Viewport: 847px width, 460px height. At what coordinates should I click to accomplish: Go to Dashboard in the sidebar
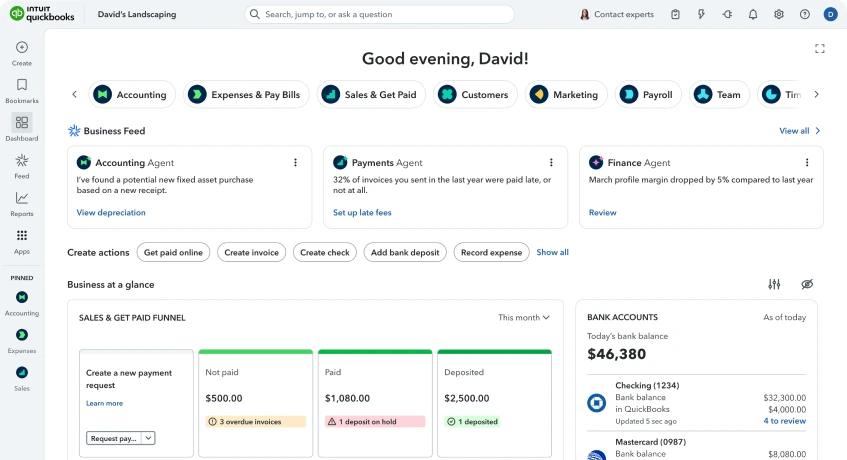(x=22, y=128)
